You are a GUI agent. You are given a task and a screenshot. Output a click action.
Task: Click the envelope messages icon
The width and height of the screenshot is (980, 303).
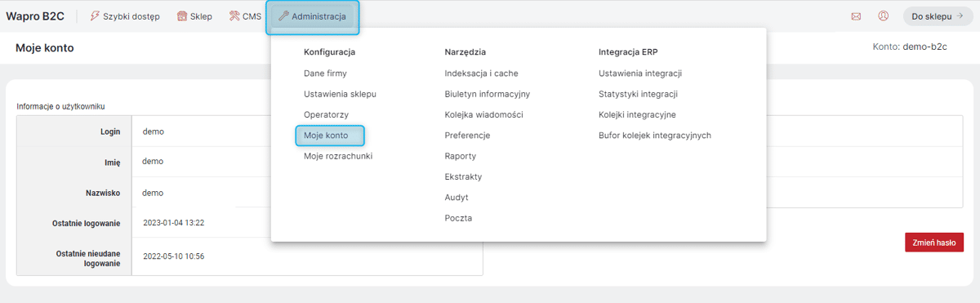[x=856, y=16]
